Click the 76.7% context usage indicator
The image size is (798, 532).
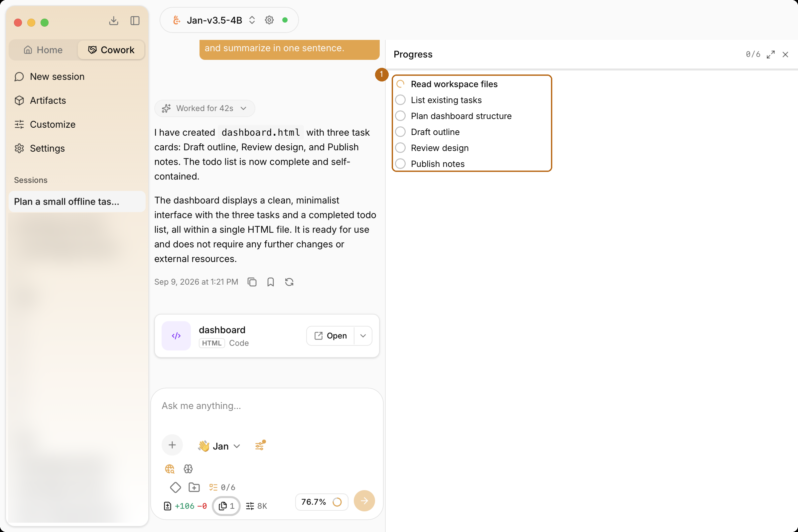pyautogui.click(x=322, y=502)
